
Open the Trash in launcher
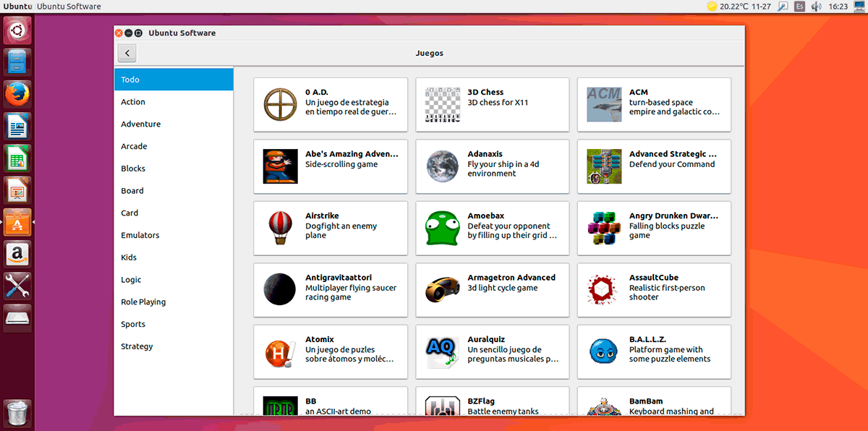point(17,413)
